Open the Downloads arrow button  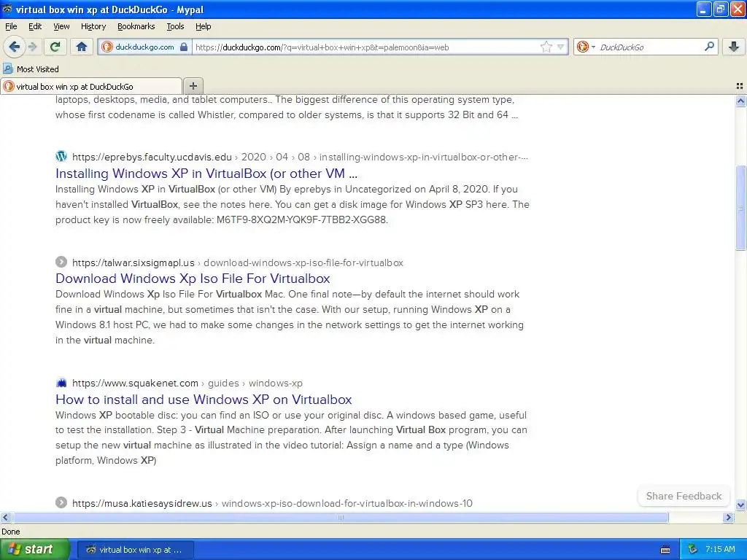click(x=734, y=47)
